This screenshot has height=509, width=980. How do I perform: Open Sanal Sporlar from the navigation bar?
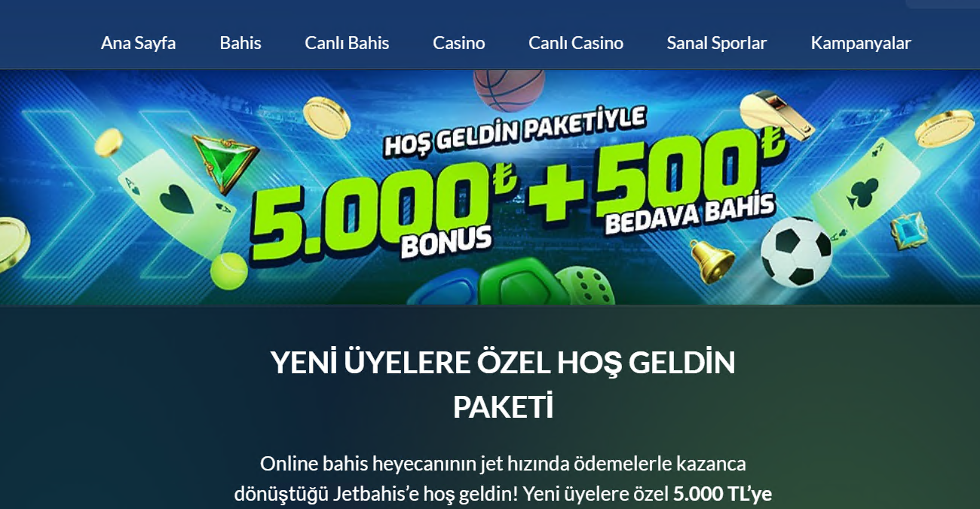pos(716,43)
